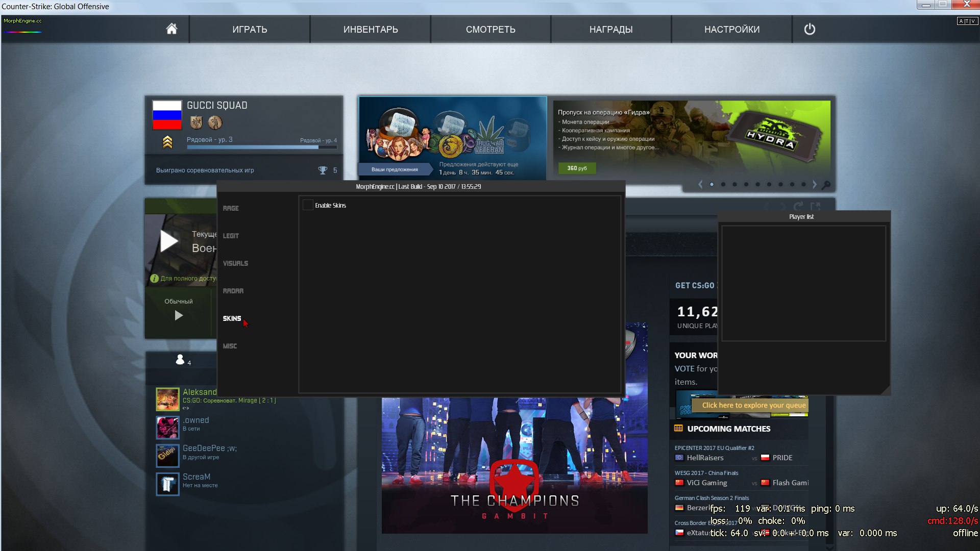The width and height of the screenshot is (980, 551).
Task: Click the Player list window title
Action: coord(801,217)
